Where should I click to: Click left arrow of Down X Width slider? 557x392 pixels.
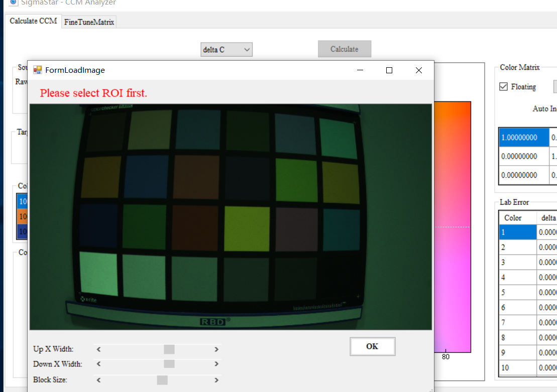(x=99, y=364)
